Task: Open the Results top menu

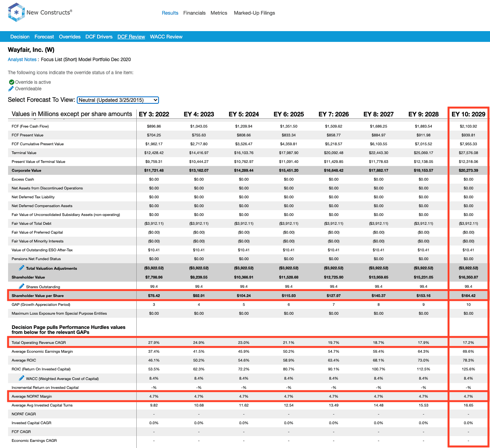Action: 170,13
